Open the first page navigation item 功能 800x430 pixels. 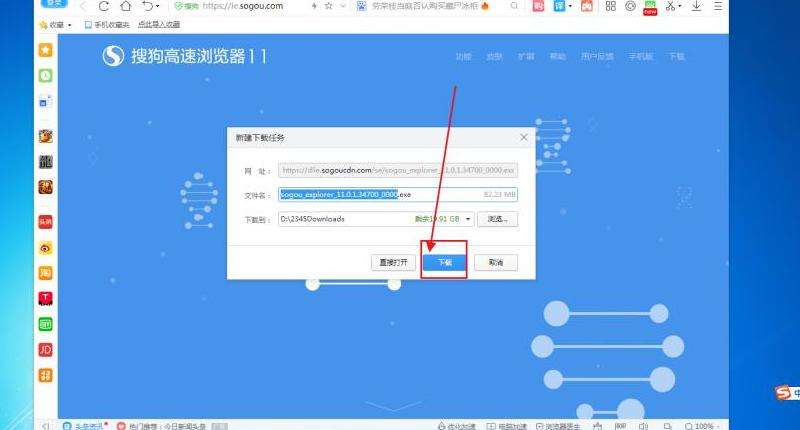tap(463, 56)
